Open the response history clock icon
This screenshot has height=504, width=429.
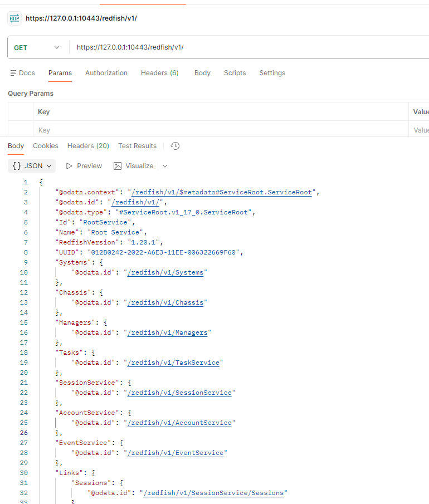pos(175,146)
